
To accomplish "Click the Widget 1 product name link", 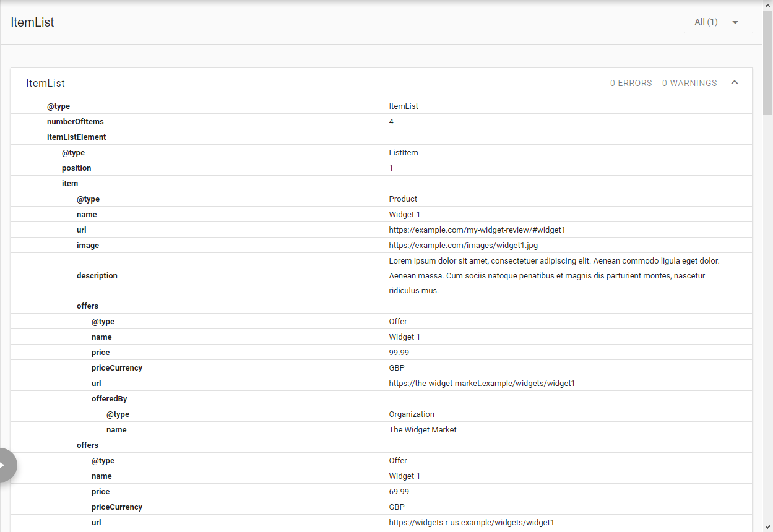I will (404, 214).
